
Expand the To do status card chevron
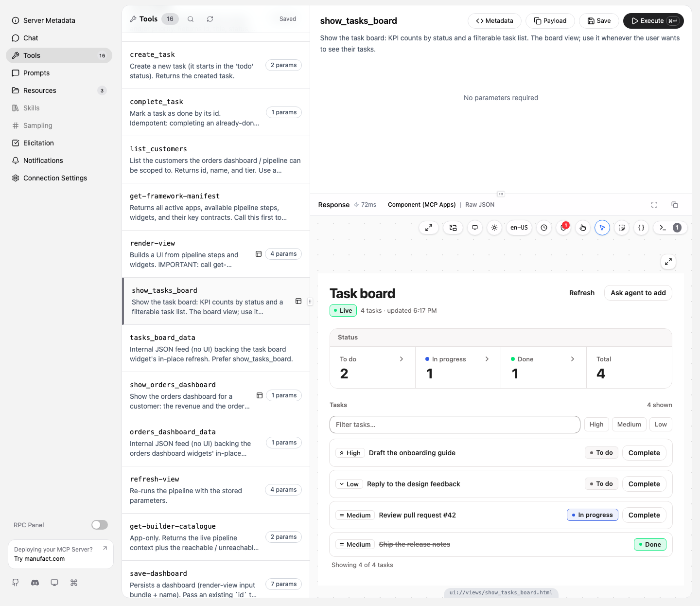401,359
